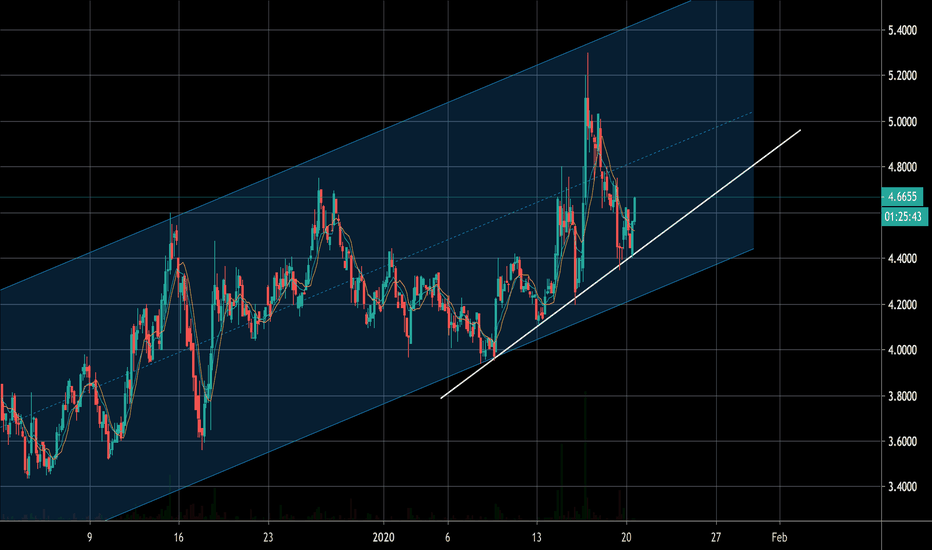This screenshot has height=550, width=932.
Task: Click the 4.0000 price axis label
Action: pyautogui.click(x=902, y=350)
